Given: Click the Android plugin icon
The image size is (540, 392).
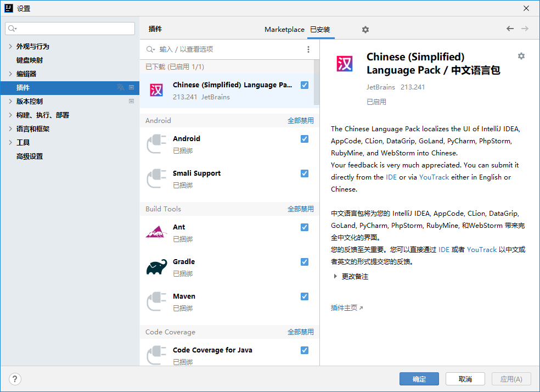Looking at the screenshot, I should coord(156,143).
